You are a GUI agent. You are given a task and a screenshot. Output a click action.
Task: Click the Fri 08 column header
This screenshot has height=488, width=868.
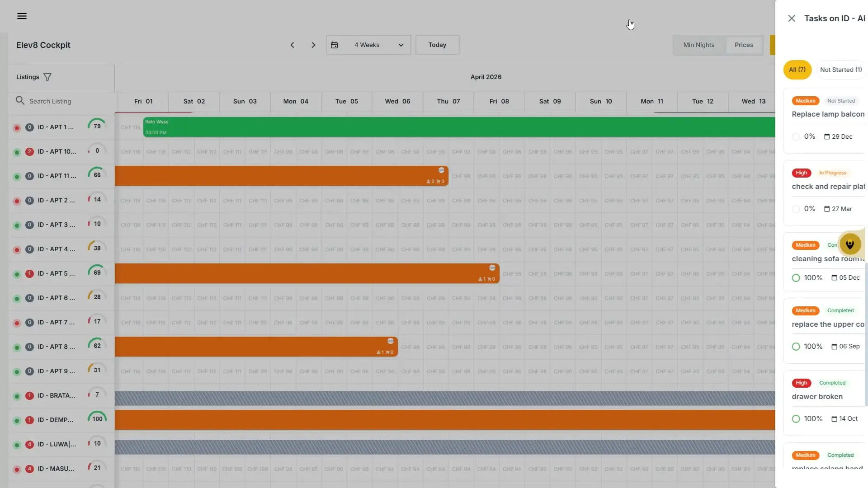(x=499, y=101)
